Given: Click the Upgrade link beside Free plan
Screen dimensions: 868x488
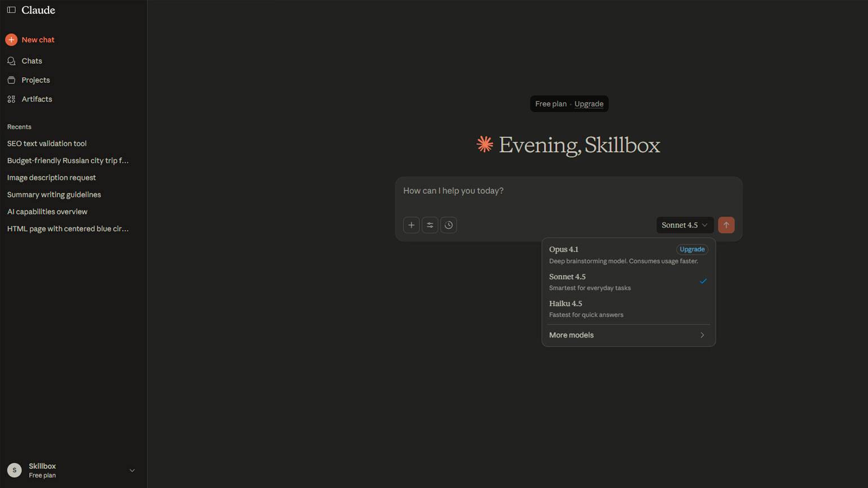Looking at the screenshot, I should [x=588, y=104].
